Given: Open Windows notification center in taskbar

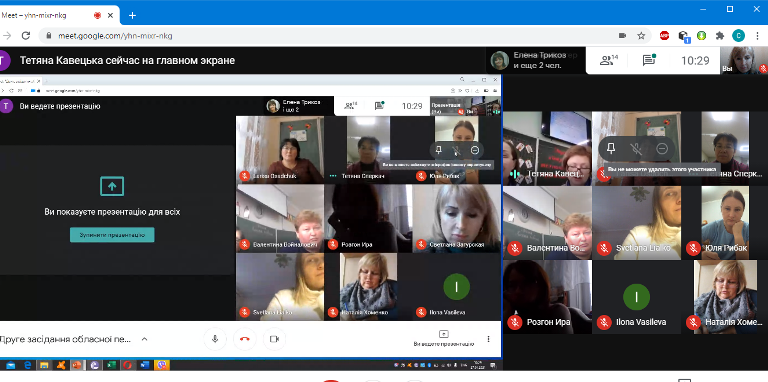Looking at the screenshot, I should tap(494, 365).
